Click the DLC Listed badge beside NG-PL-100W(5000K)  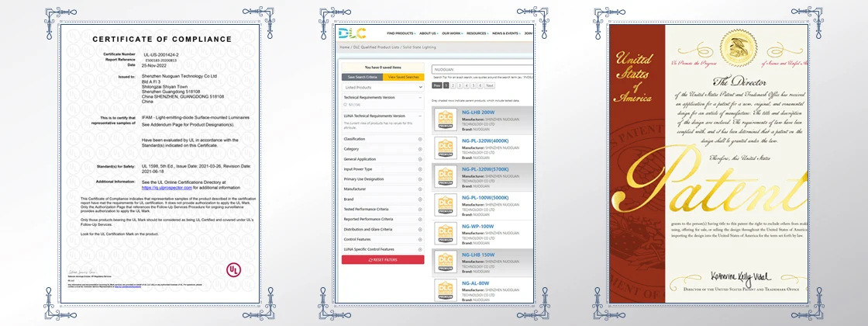coord(446,205)
